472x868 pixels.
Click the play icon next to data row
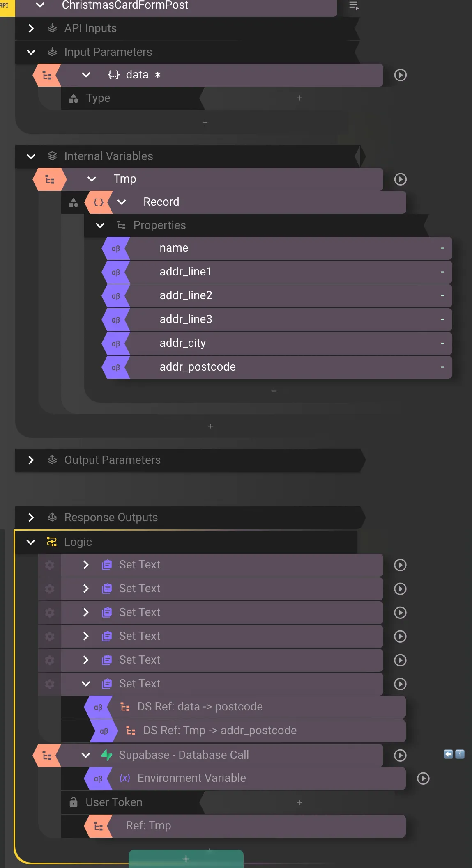(x=400, y=75)
